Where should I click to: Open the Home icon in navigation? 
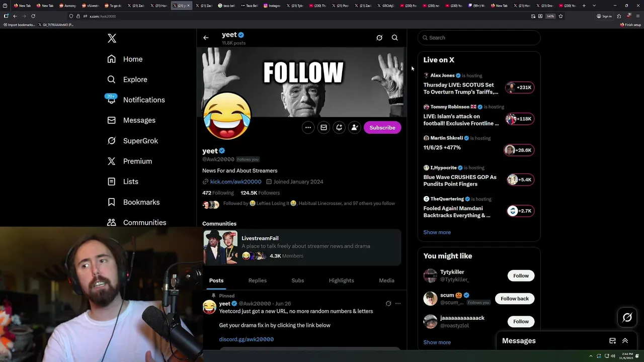[x=112, y=59]
